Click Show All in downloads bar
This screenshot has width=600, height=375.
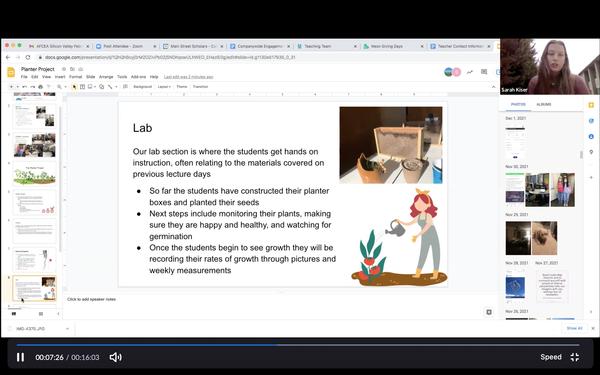(574, 328)
